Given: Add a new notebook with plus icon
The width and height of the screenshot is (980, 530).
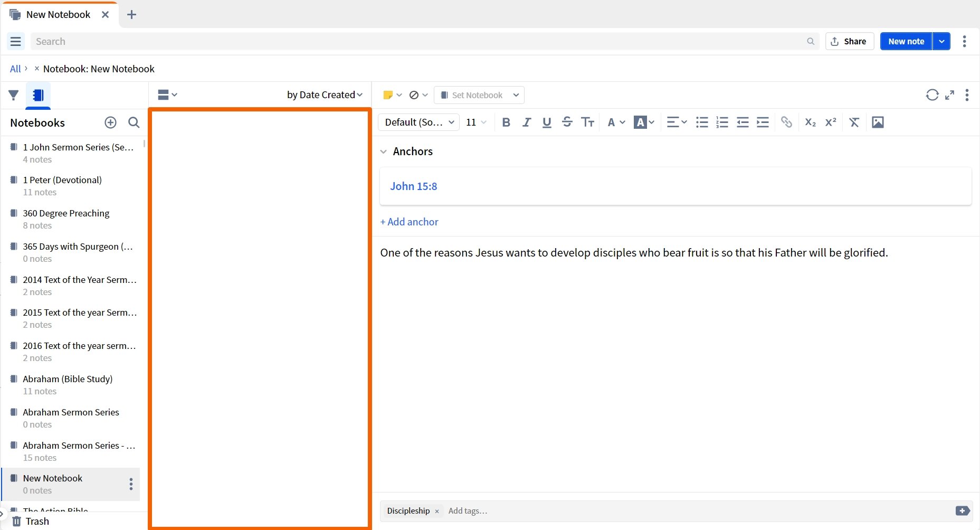Looking at the screenshot, I should point(110,122).
